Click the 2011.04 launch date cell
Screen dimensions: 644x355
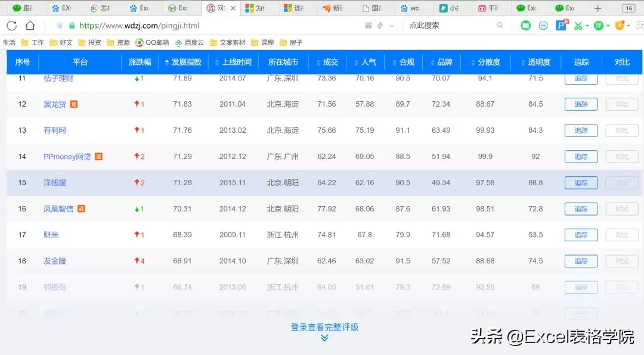click(x=233, y=104)
